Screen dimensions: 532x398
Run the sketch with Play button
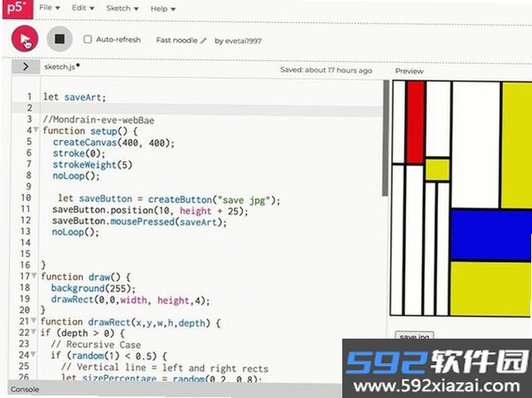[25, 38]
